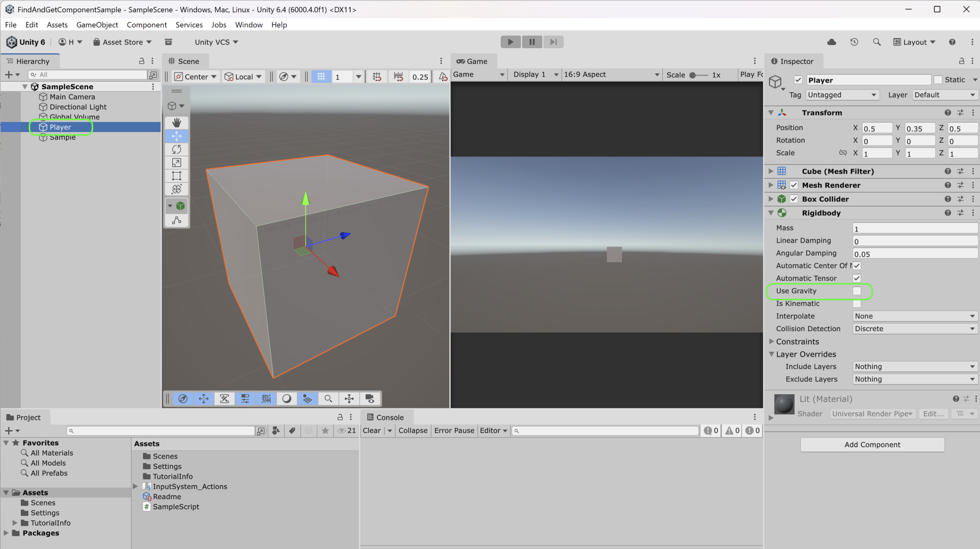This screenshot has width=980, height=549.
Task: Open the GameObject menu
Action: click(97, 25)
